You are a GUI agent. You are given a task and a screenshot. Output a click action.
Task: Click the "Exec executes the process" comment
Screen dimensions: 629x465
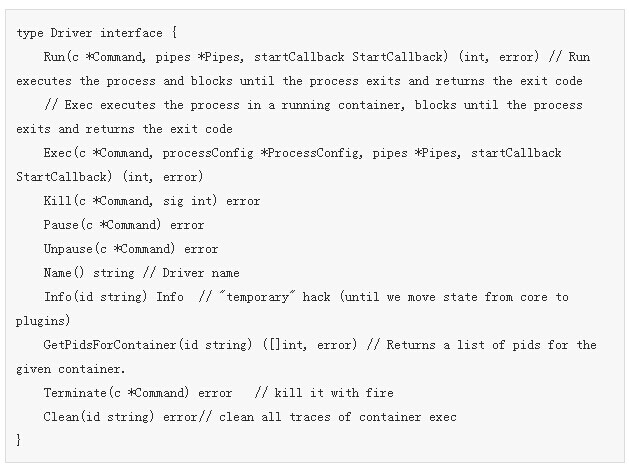coord(150,105)
